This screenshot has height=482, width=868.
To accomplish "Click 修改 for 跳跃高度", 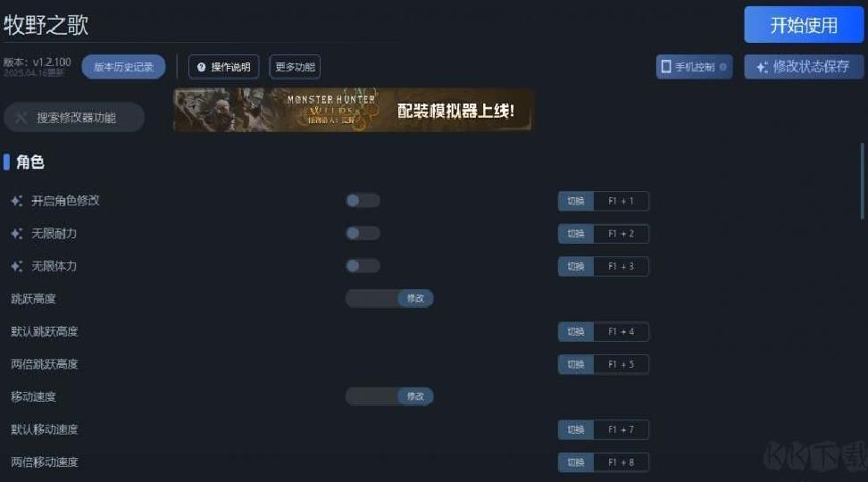I will point(415,298).
